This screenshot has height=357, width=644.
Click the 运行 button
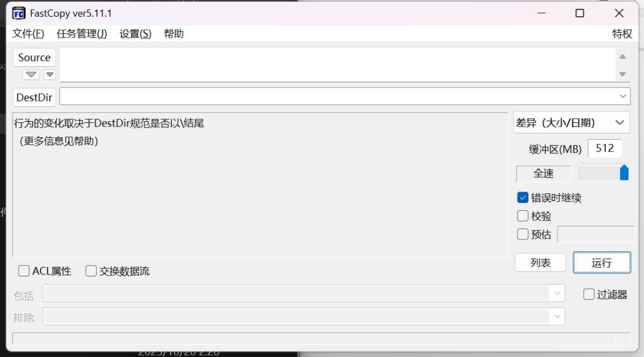point(602,263)
